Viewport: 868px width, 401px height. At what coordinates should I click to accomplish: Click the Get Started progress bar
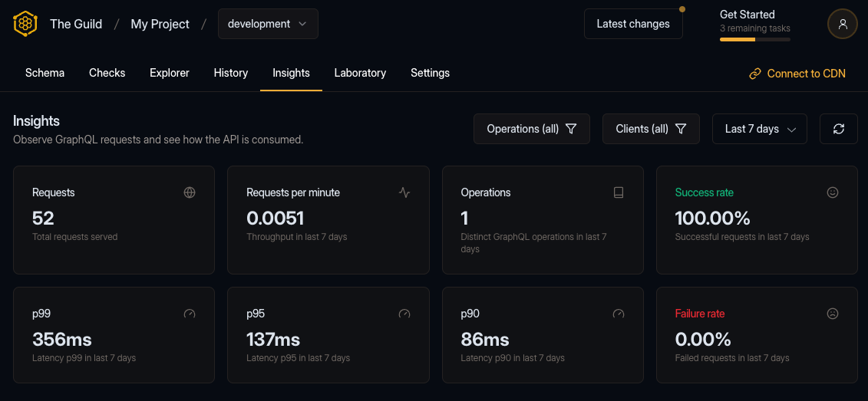(x=754, y=38)
